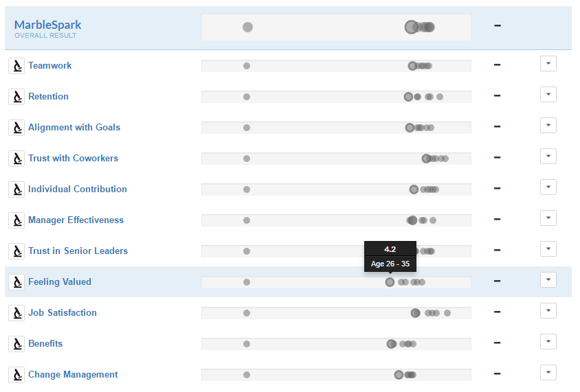
Task: Click the Change Management microscope icon
Action: click(16, 375)
